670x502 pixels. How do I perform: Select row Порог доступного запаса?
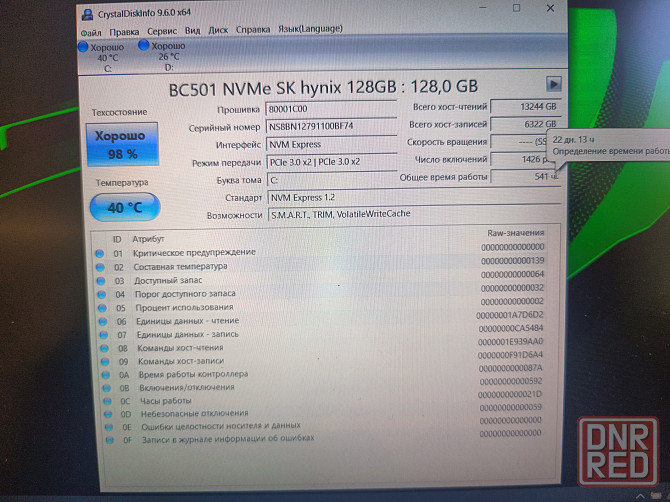click(321, 291)
